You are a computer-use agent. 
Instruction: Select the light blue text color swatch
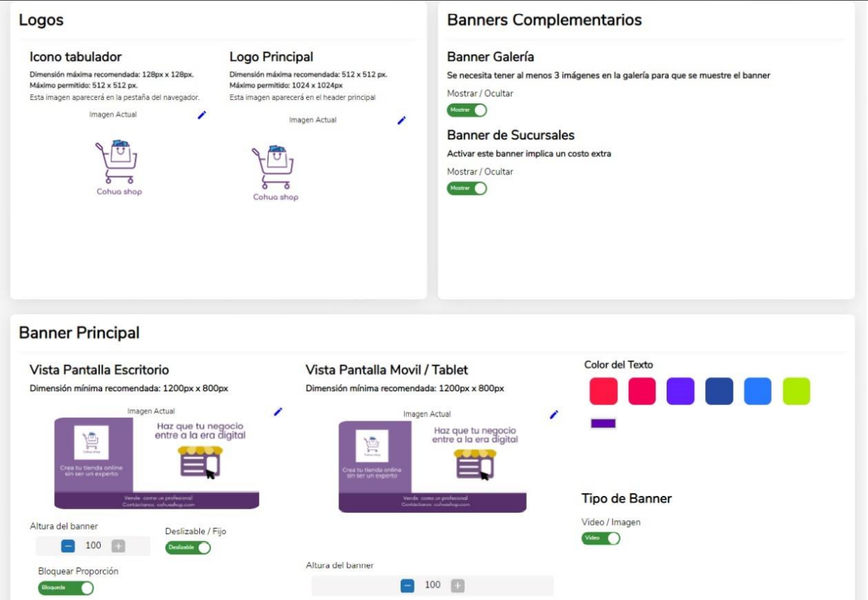pyautogui.click(x=757, y=391)
